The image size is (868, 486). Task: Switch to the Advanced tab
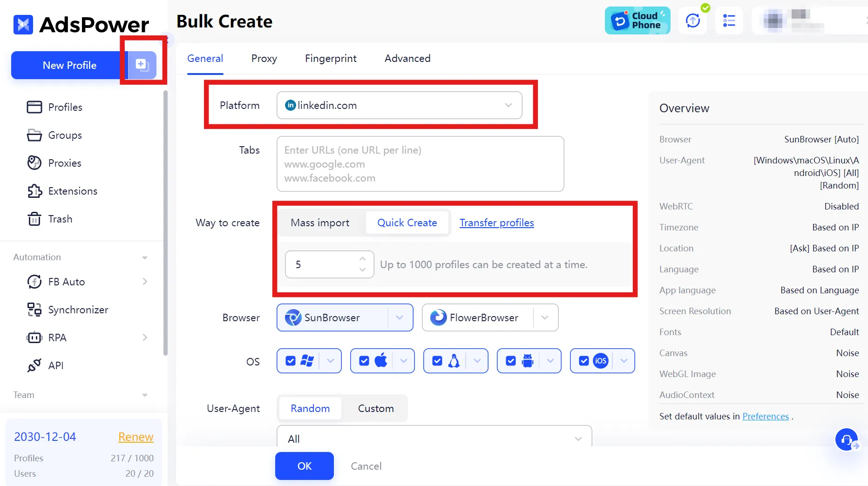407,59
